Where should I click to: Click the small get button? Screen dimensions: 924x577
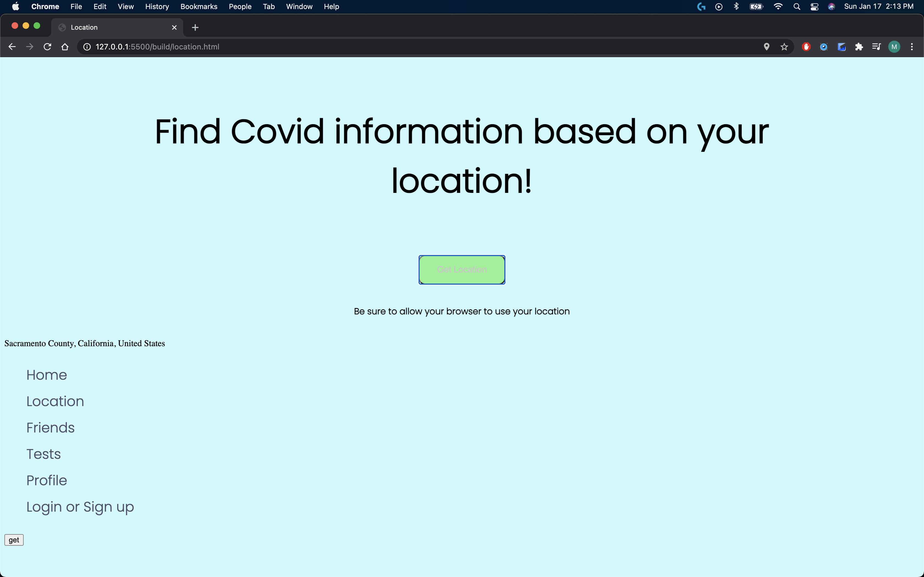[14, 540]
